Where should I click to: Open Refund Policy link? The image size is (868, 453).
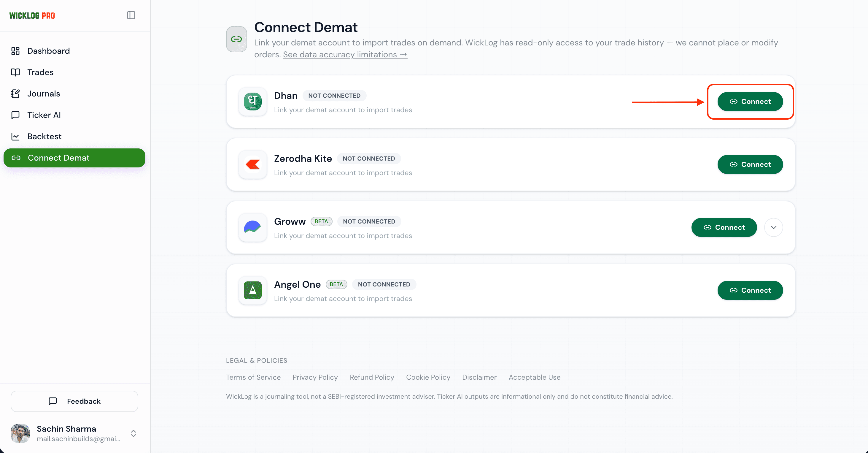click(x=372, y=377)
